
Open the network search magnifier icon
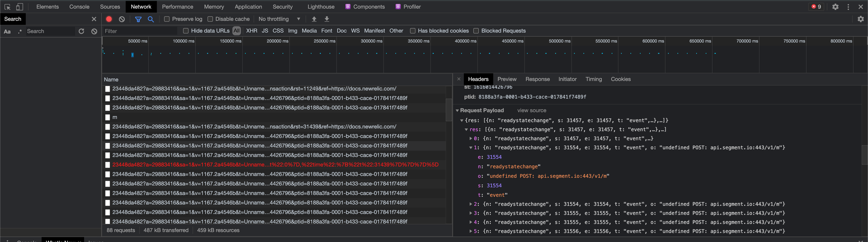coord(151,19)
